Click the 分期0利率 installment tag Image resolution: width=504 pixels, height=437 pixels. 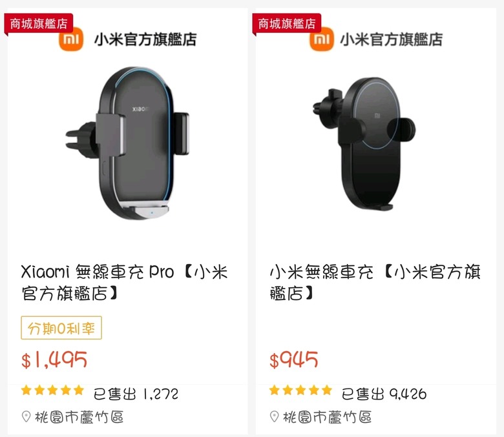61,328
